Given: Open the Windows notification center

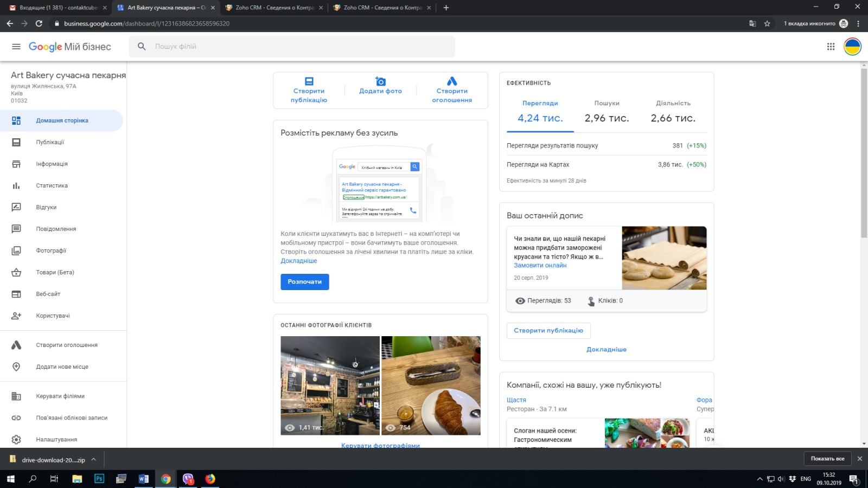Looking at the screenshot, I should click(854, 479).
